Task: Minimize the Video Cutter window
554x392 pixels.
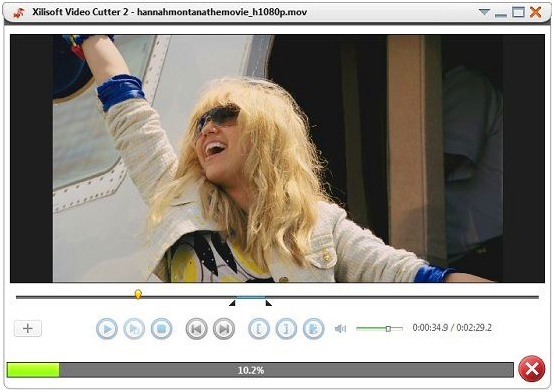Action: click(501, 14)
